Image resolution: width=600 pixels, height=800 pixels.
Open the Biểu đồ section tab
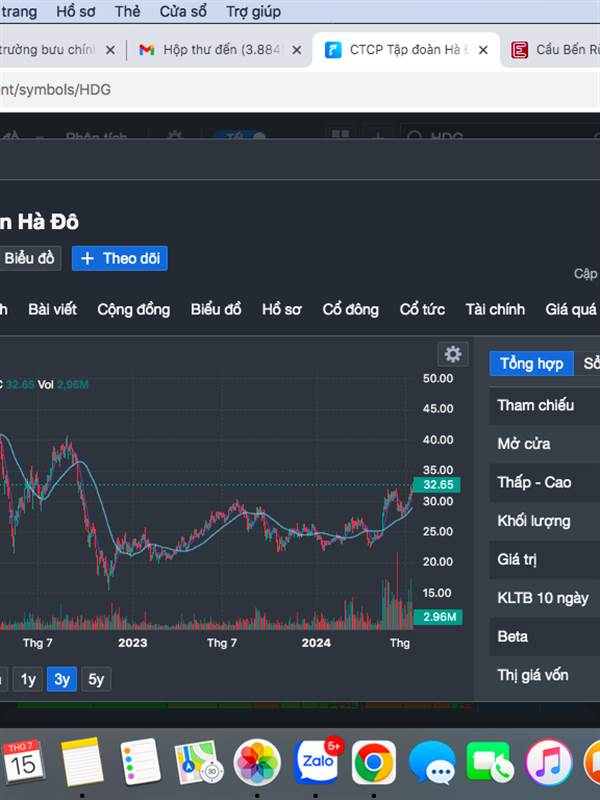[x=216, y=309]
